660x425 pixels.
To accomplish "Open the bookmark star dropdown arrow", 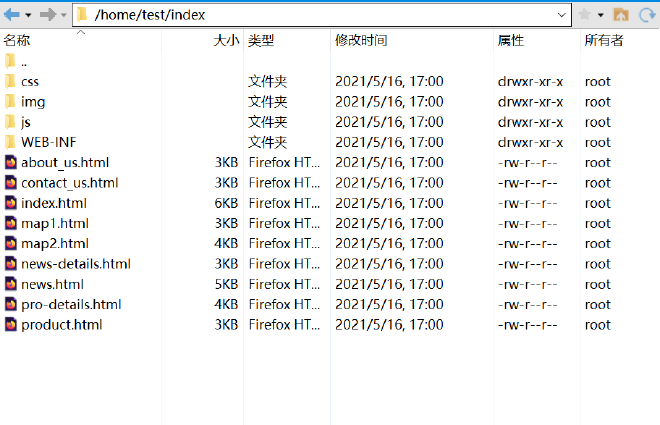I will (x=601, y=16).
